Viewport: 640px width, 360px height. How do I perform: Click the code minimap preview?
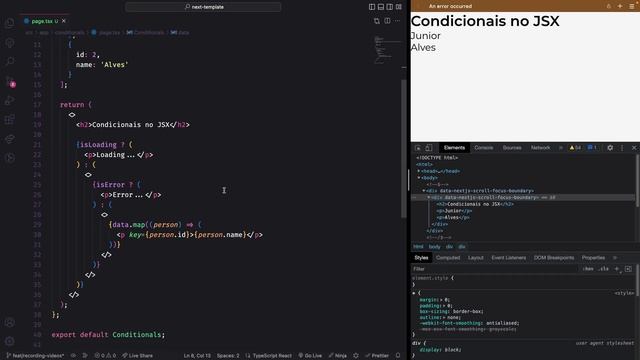[387, 50]
